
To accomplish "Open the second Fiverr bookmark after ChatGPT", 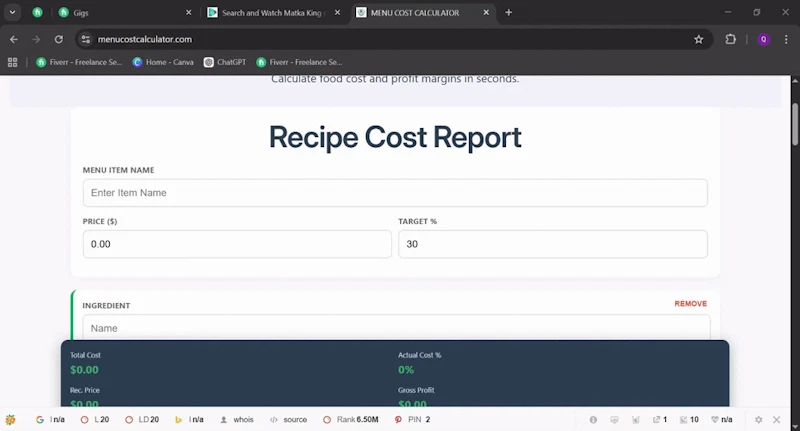I will 299,62.
